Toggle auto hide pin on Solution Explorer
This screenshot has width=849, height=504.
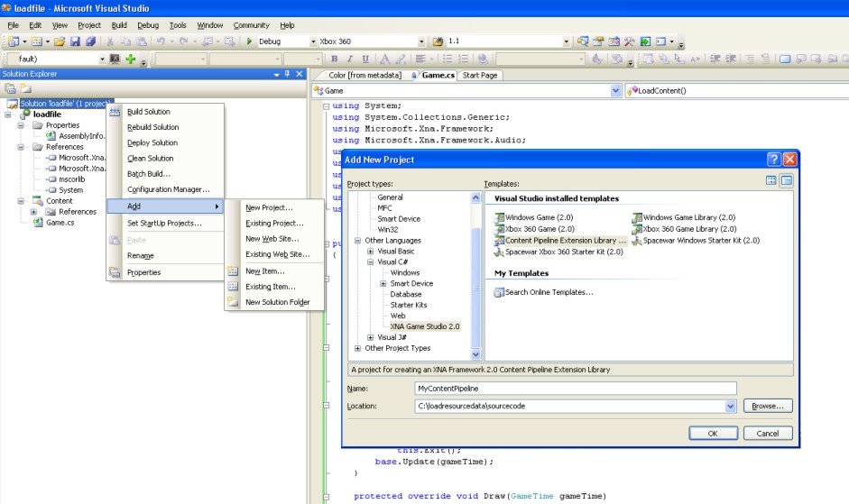[x=287, y=74]
